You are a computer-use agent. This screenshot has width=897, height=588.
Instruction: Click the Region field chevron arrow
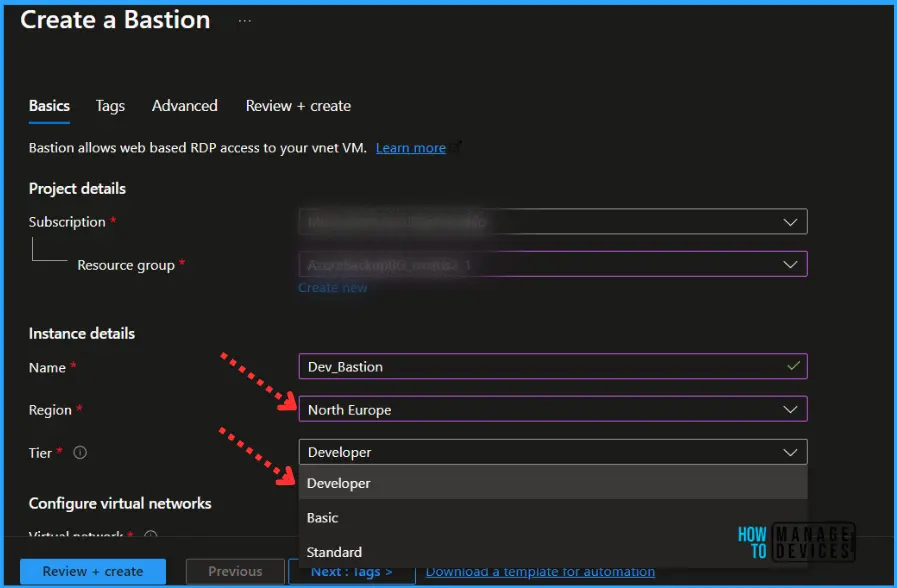click(x=790, y=410)
